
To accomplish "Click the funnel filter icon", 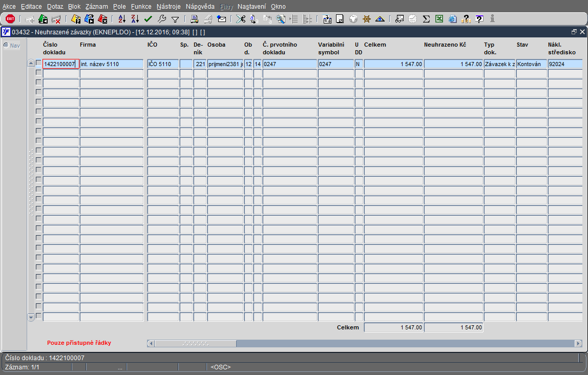I will point(175,19).
